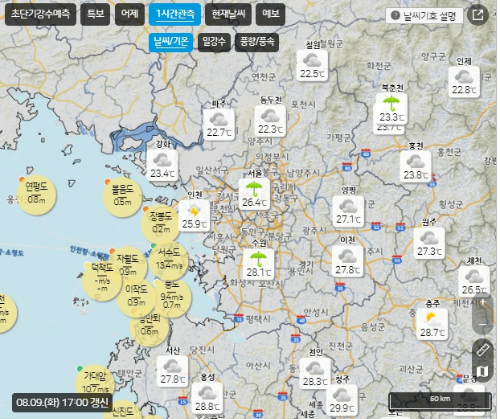Select the 이작도 0.9m marine circle
Viewport: 500px width, 419px height.
136,297
